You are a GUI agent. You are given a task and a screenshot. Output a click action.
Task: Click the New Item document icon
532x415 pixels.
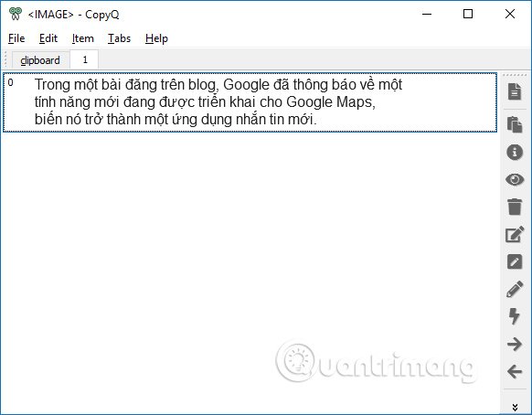[515, 91]
